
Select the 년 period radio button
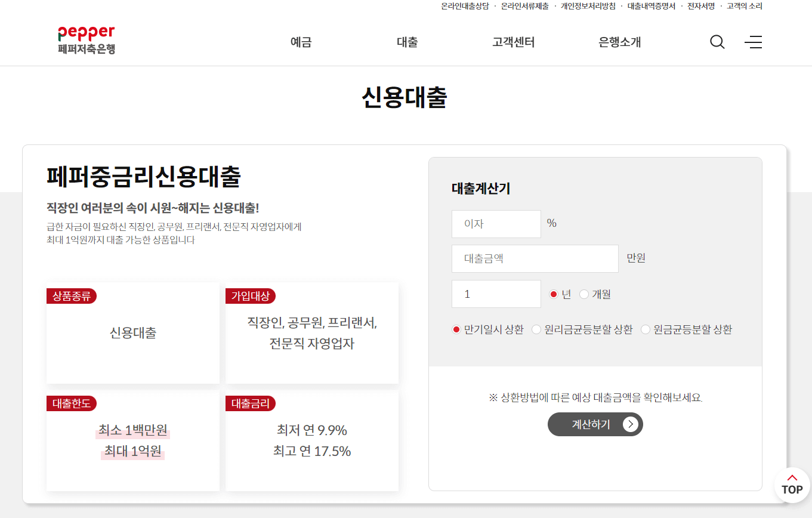pyautogui.click(x=552, y=294)
